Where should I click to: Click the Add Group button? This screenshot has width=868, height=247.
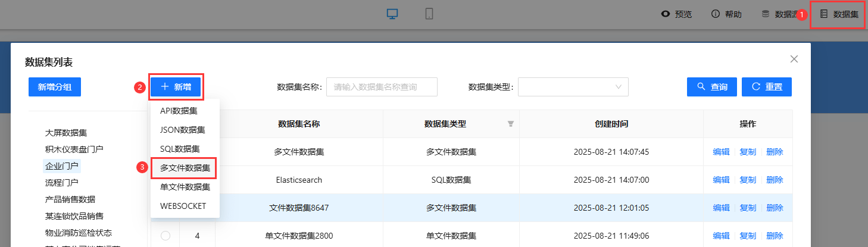click(x=55, y=87)
